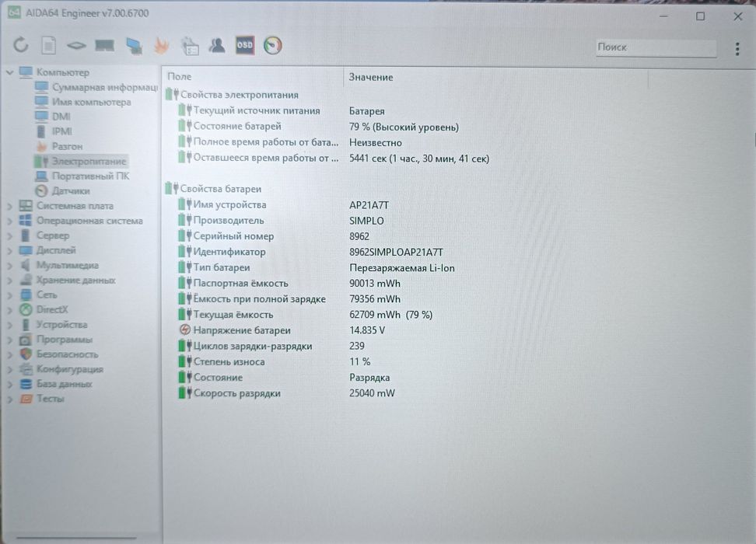
Task: Select the Свойства электропитания group header
Action: (x=233, y=95)
